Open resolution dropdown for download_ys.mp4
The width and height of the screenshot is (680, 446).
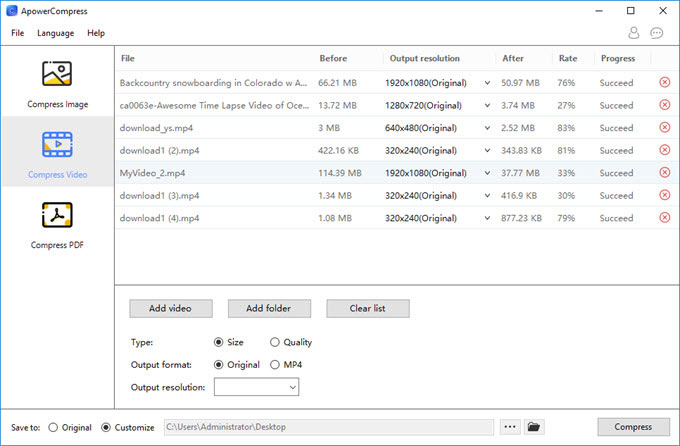point(487,128)
